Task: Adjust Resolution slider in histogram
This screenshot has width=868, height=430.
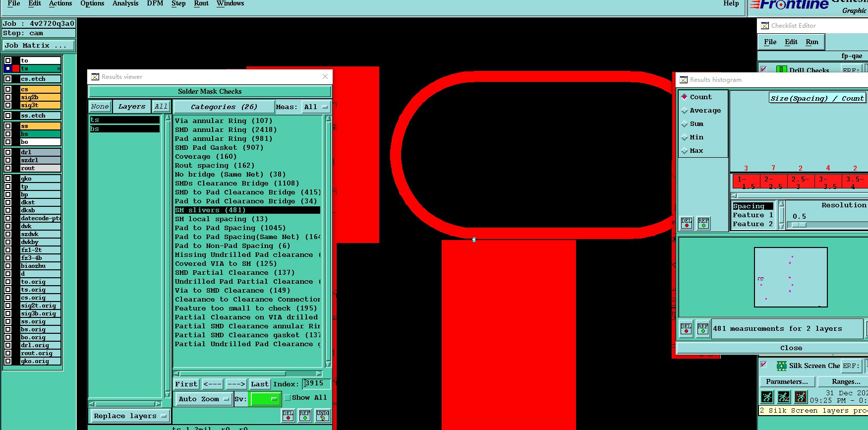Action: [799, 225]
